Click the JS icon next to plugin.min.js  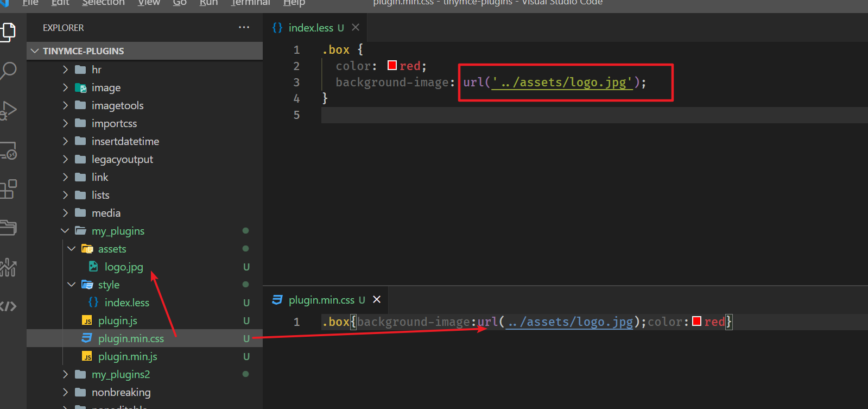[87, 356]
